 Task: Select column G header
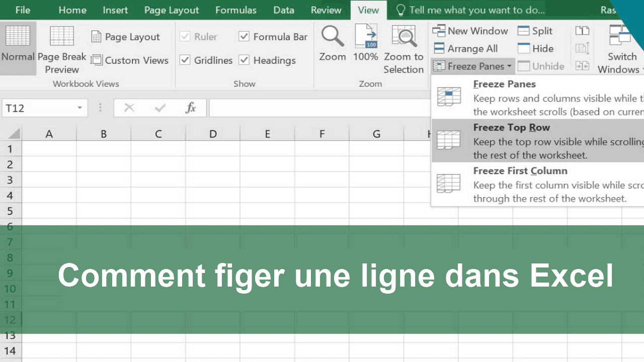pos(376,134)
